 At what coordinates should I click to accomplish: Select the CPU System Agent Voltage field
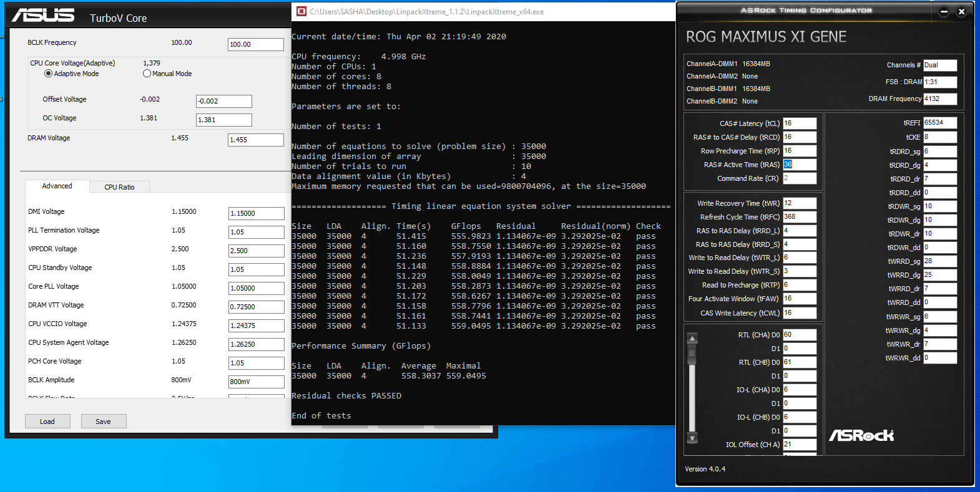click(257, 344)
